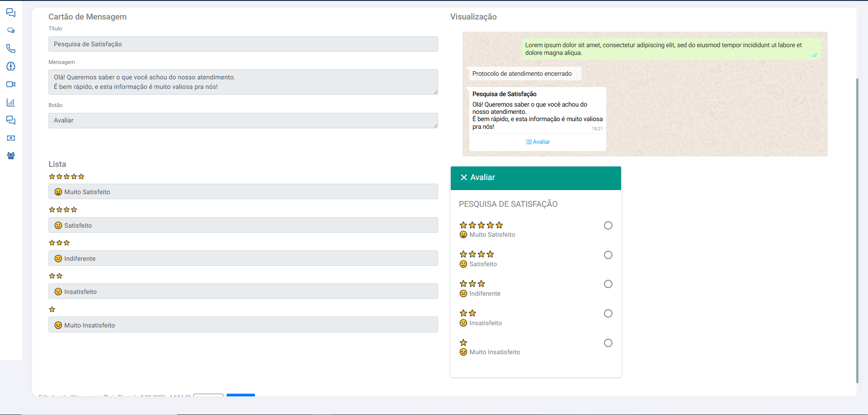Edit the five-star Muito Satisfeito field

243,191
